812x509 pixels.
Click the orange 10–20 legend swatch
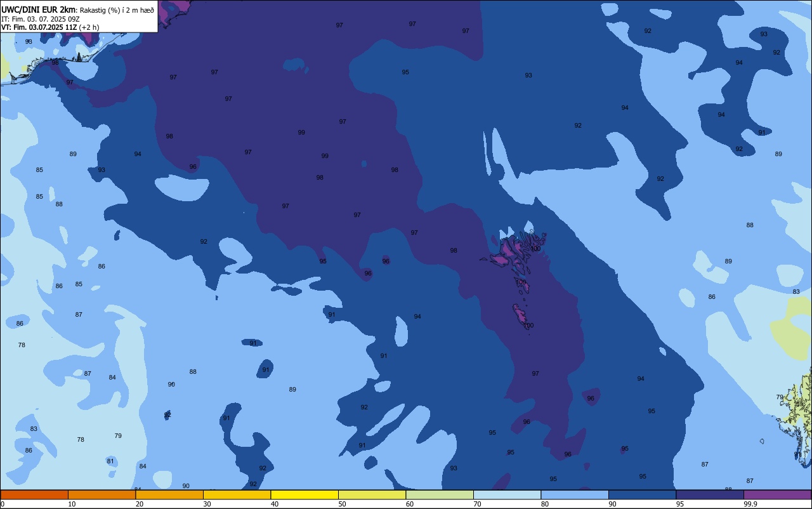point(101,494)
